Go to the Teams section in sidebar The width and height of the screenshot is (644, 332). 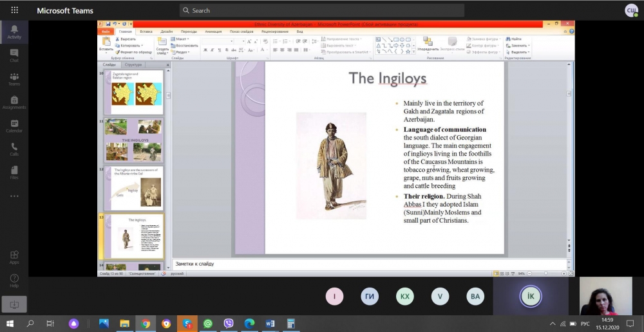pos(14,78)
